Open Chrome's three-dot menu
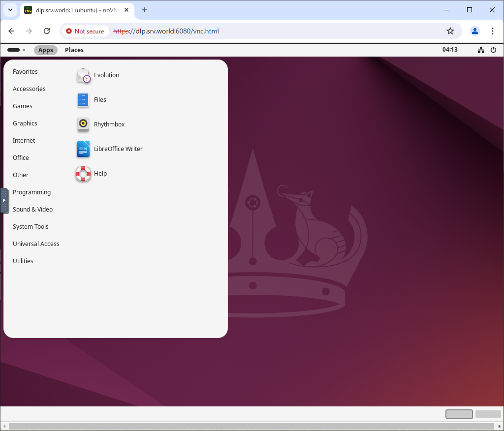The height and width of the screenshot is (431, 504). (x=492, y=31)
